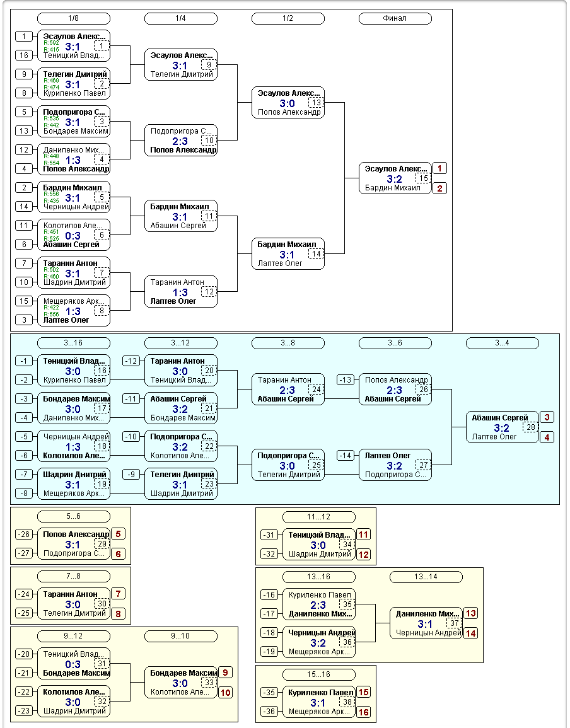The image size is (570, 728).
Task: Select Колотилов Але... in match 32
Action: point(74,692)
